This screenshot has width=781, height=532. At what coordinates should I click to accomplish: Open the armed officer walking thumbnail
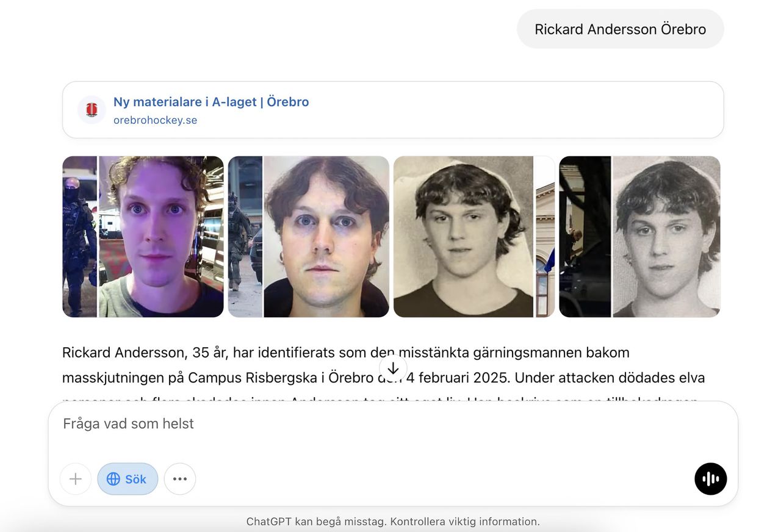[245, 237]
